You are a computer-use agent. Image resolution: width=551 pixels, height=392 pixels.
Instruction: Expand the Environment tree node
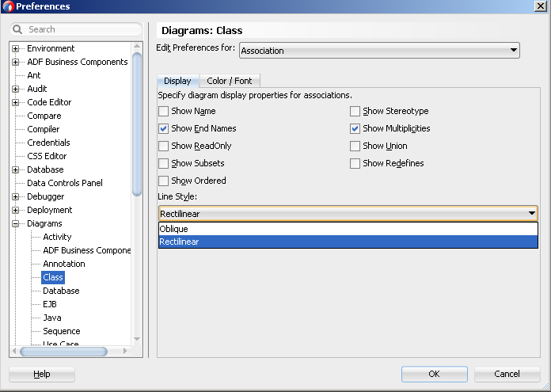[x=15, y=48]
